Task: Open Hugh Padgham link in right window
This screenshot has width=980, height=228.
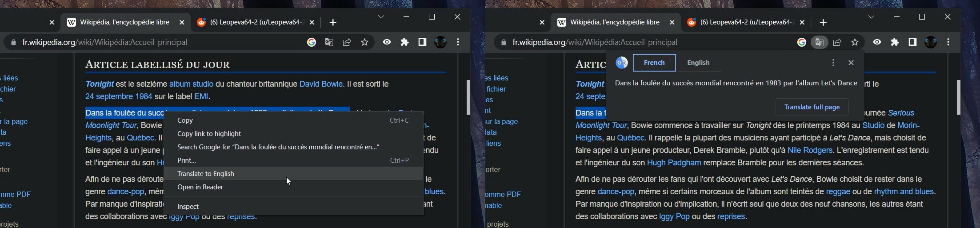Action: 674,163
